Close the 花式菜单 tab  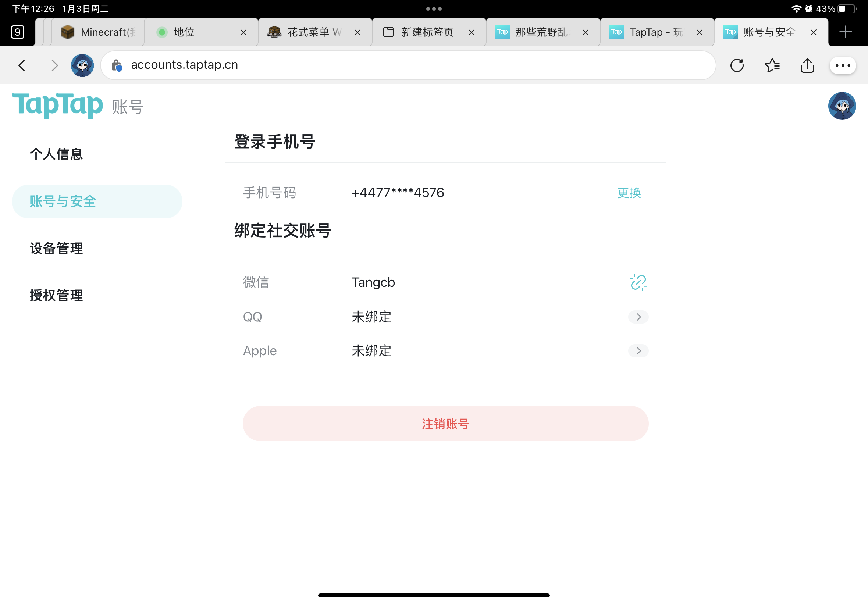[357, 32]
